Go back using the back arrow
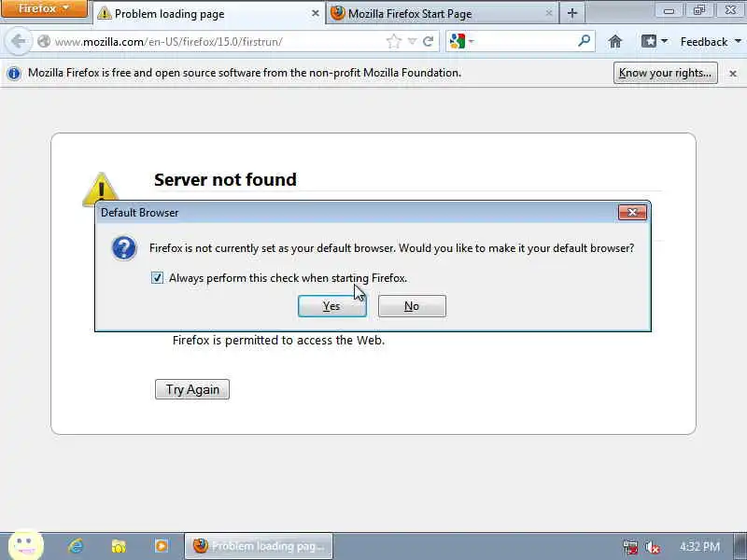747x560 pixels. coord(18,41)
